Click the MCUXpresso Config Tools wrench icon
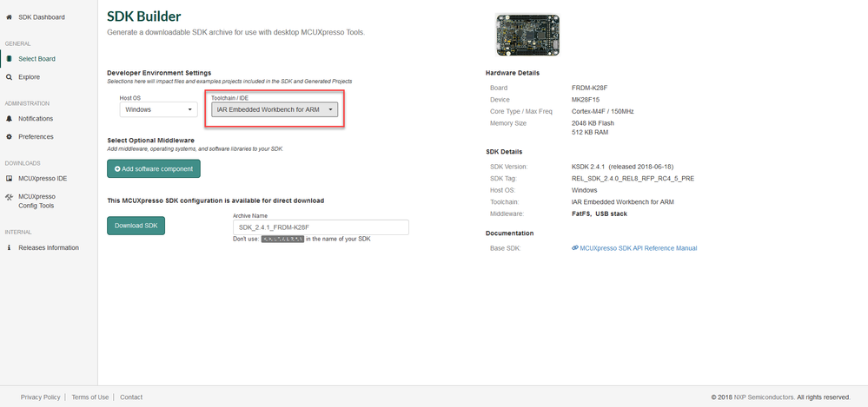Viewport: 868px width, 407px height. (x=9, y=197)
